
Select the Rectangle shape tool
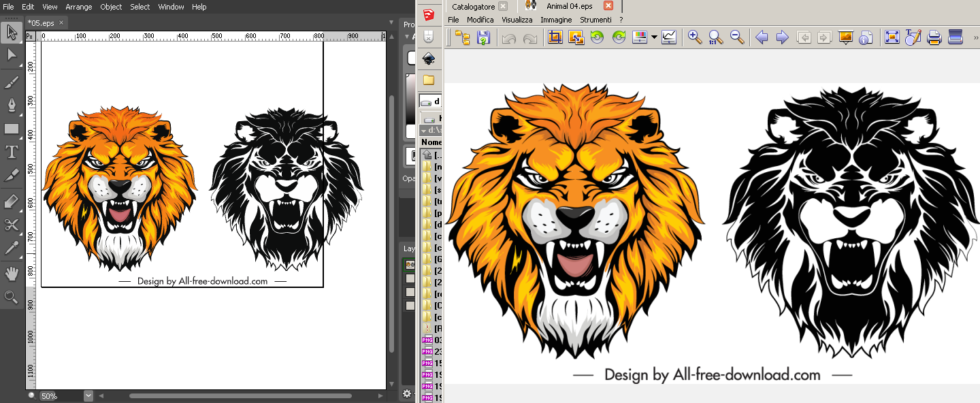point(12,129)
